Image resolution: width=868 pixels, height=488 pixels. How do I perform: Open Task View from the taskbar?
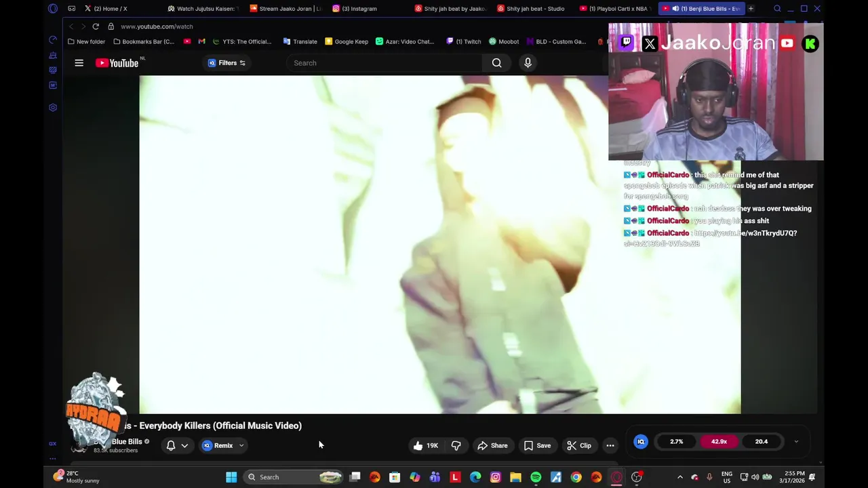[355, 477]
